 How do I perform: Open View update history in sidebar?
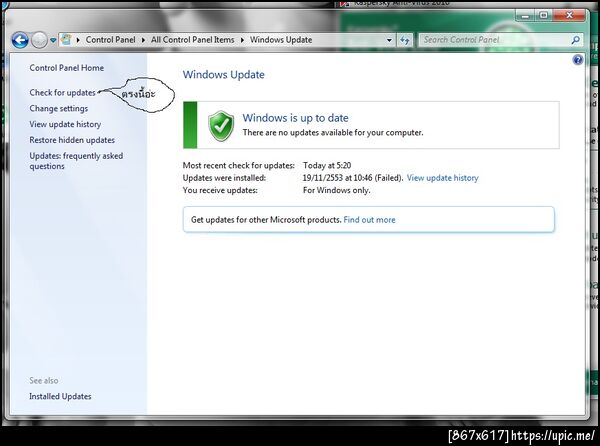click(x=65, y=124)
